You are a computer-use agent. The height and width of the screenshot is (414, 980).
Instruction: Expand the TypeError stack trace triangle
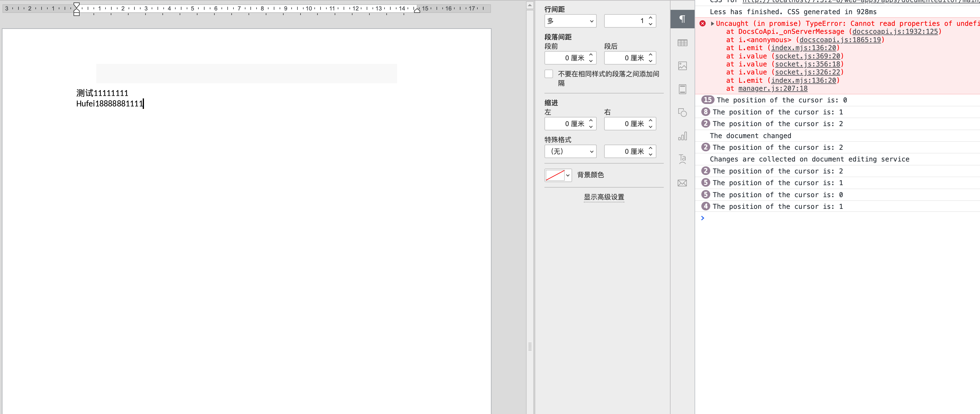[712, 24]
